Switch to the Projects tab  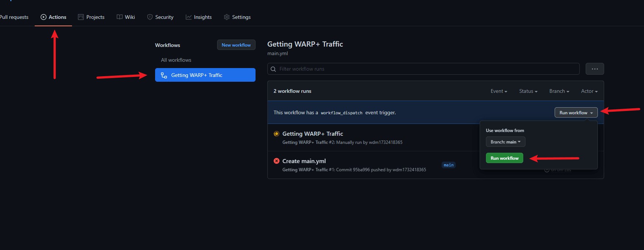coord(91,17)
